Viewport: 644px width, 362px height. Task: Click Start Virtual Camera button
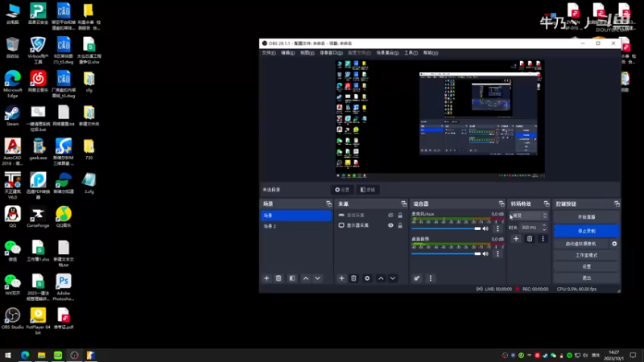point(580,244)
